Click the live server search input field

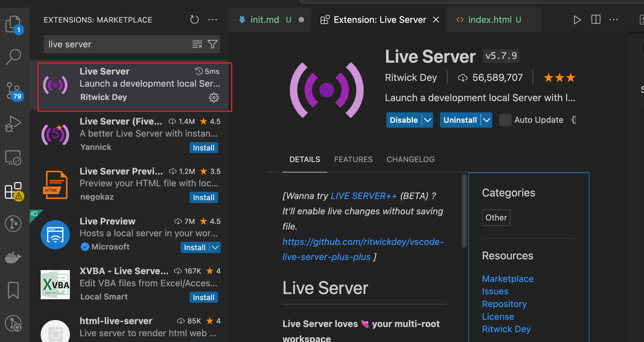pos(118,44)
